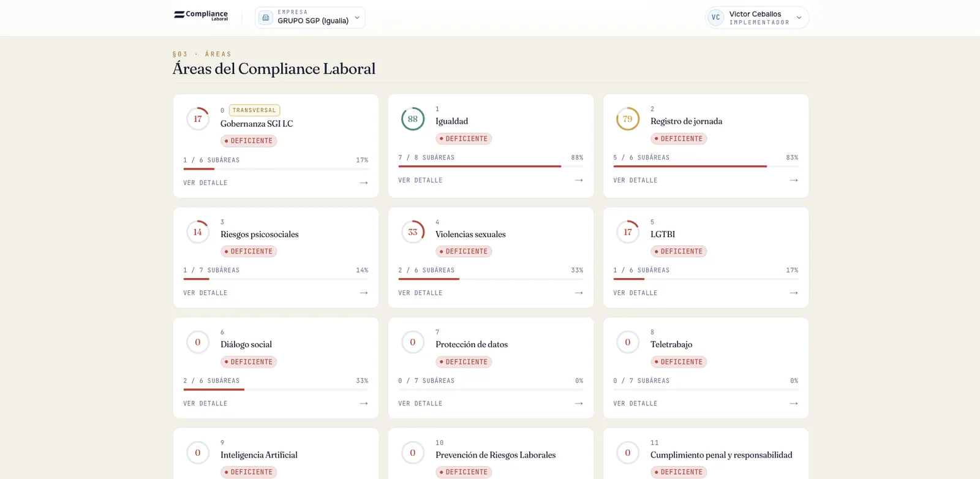Viewport: 980px width, 479px height.
Task: Click the Gobernanza SGI LC progress bar at 17%
Action: (276, 168)
